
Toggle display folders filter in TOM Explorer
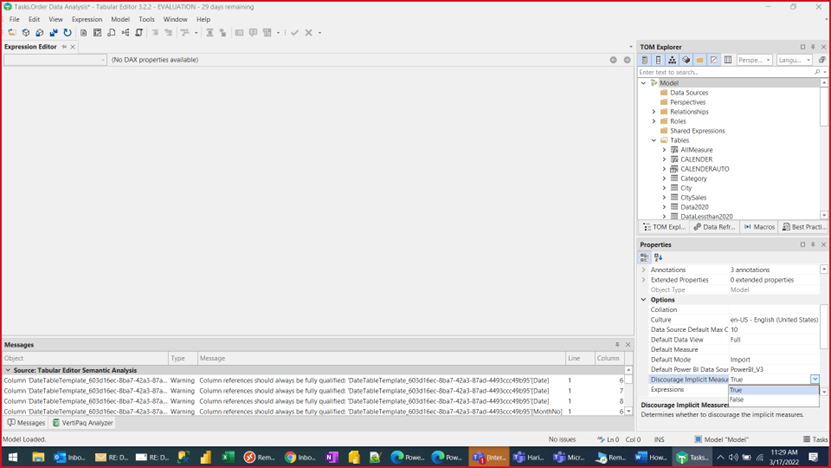700,60
